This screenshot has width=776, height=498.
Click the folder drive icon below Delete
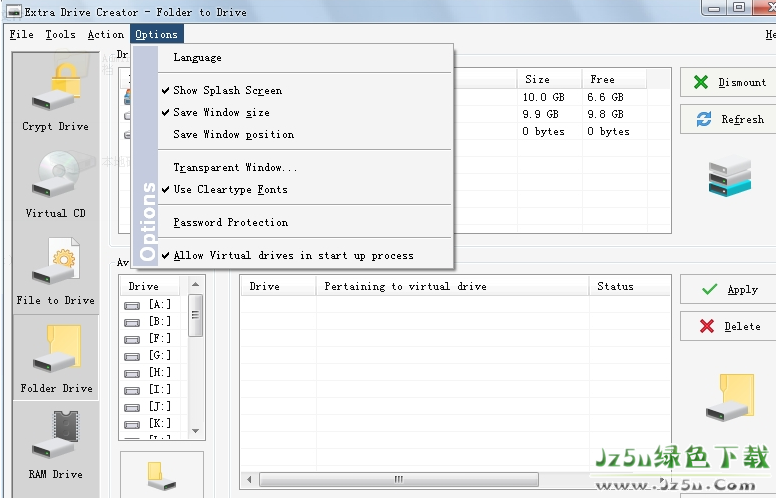tap(730, 398)
